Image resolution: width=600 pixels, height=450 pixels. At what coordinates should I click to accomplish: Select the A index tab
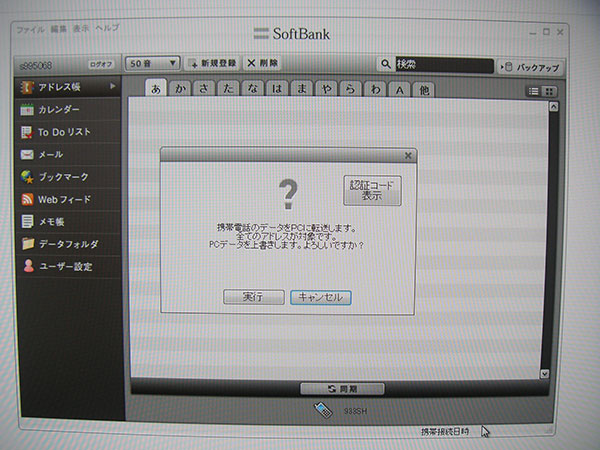399,90
